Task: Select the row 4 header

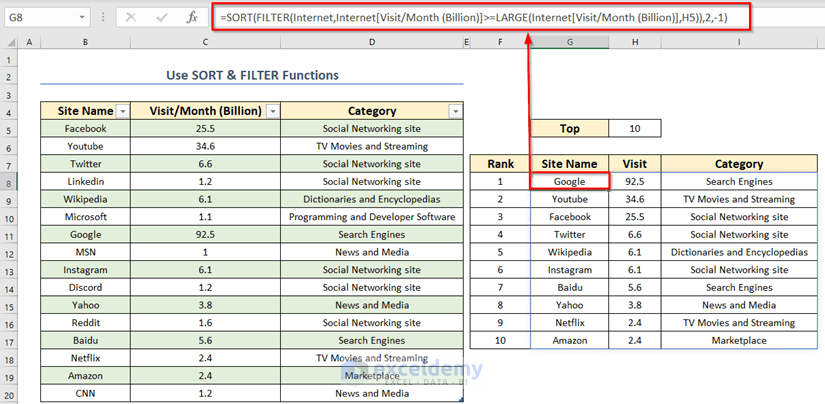Action: click(9, 112)
